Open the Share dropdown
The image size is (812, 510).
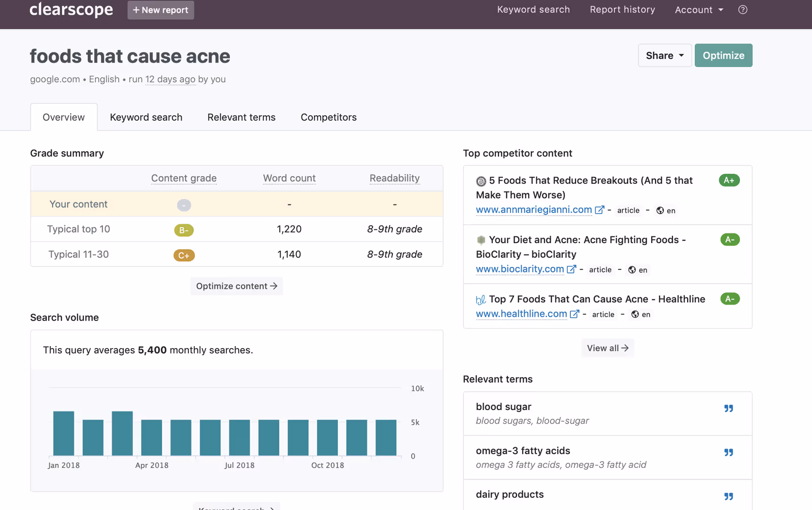[x=665, y=55]
